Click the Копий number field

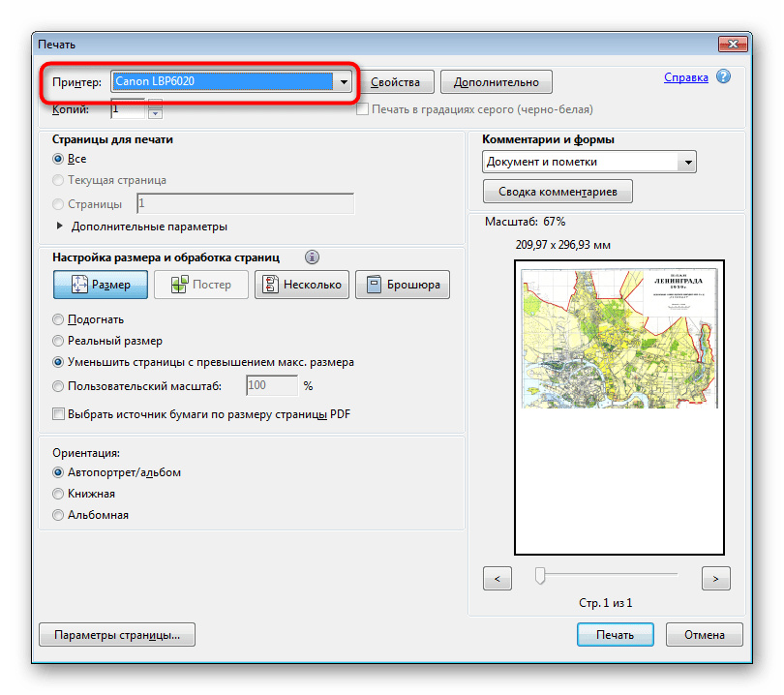pos(128,108)
